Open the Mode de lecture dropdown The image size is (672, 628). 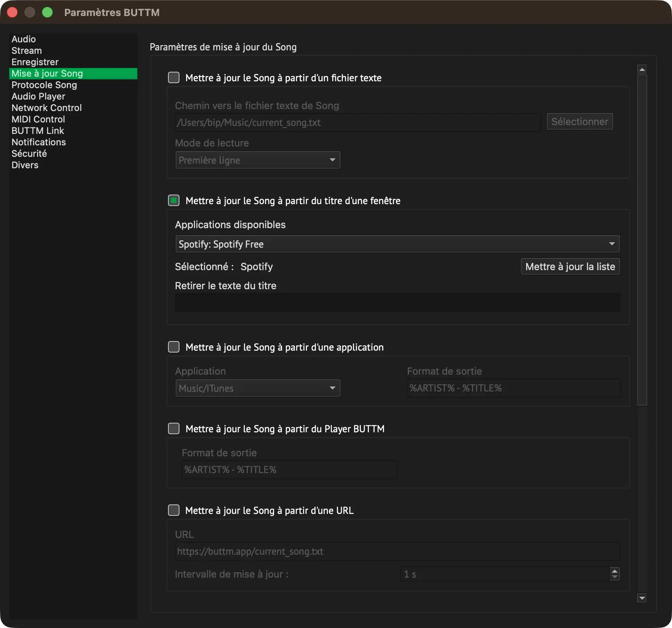tap(258, 160)
